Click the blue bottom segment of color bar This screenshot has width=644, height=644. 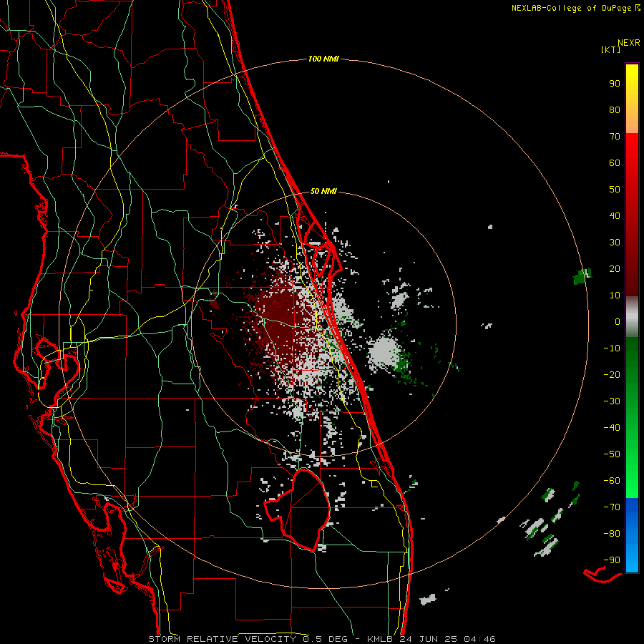pos(632,535)
